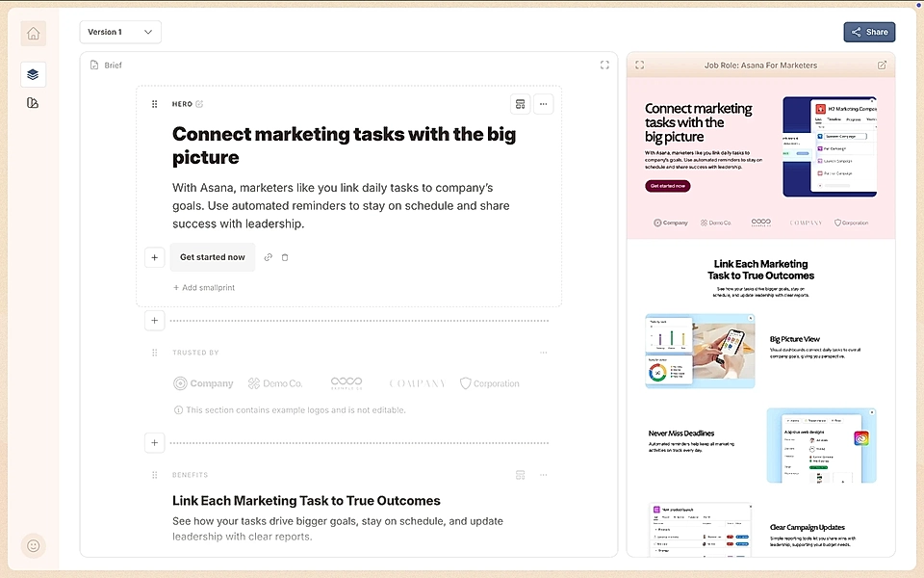Click the fullscreen icon on the preview panel
Screen dimensions: 924x578
[640, 65]
